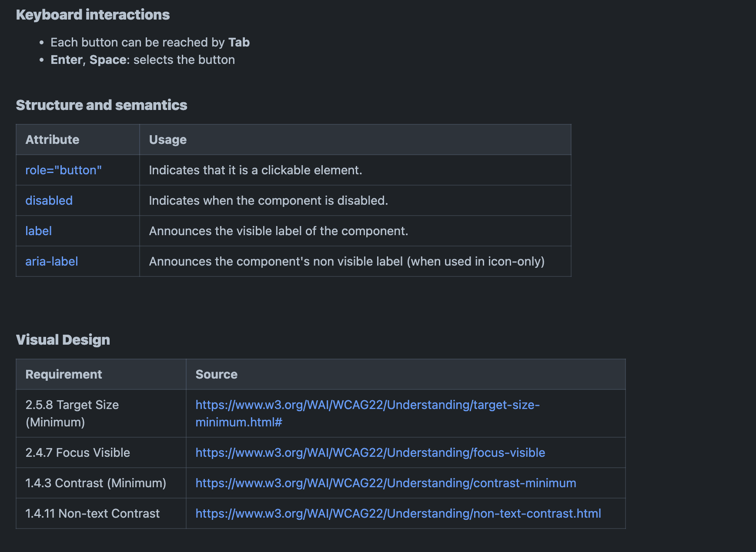Image resolution: width=756 pixels, height=552 pixels.
Task: Click the Source column header
Action: [216, 374]
